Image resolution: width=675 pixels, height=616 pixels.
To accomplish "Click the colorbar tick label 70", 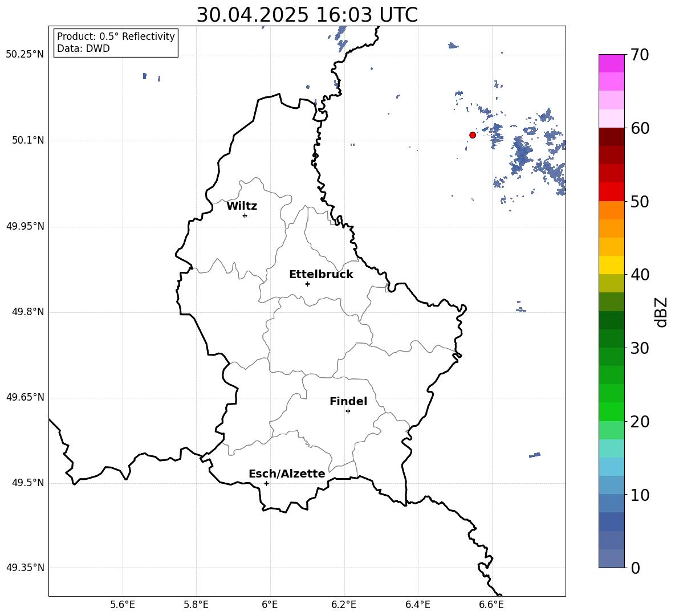I will 640,55.
